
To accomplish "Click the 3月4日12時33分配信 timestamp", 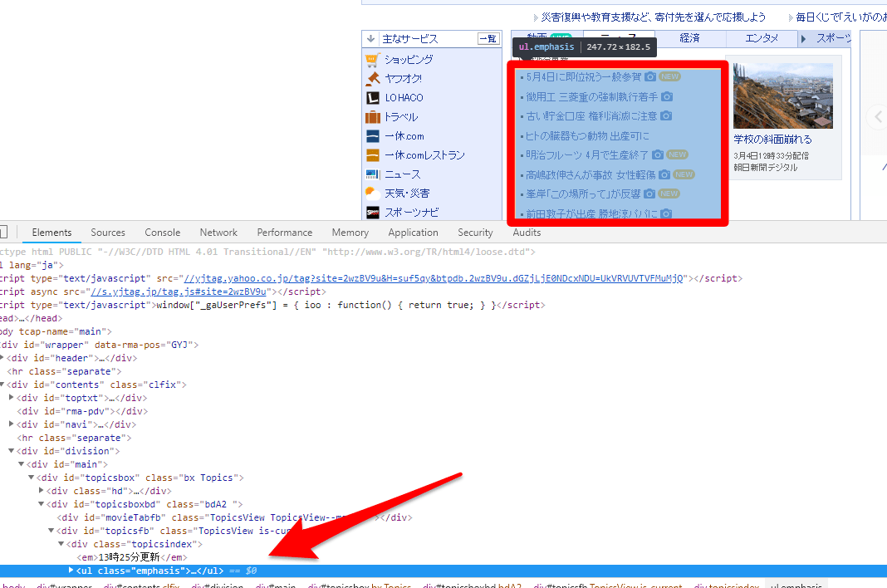I will [771, 155].
